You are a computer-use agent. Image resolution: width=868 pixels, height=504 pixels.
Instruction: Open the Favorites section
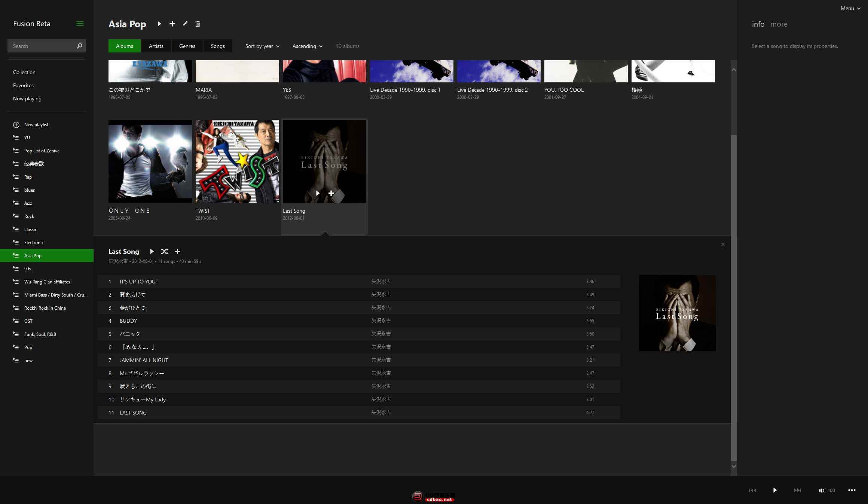[23, 85]
